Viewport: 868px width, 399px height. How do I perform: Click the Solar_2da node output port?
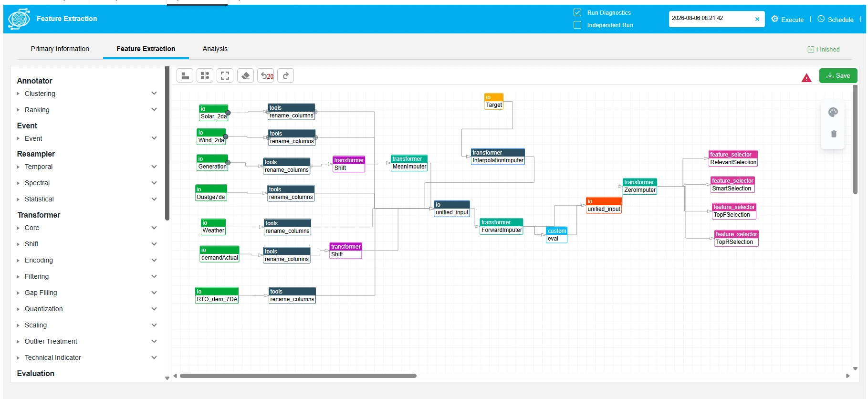[228, 113]
